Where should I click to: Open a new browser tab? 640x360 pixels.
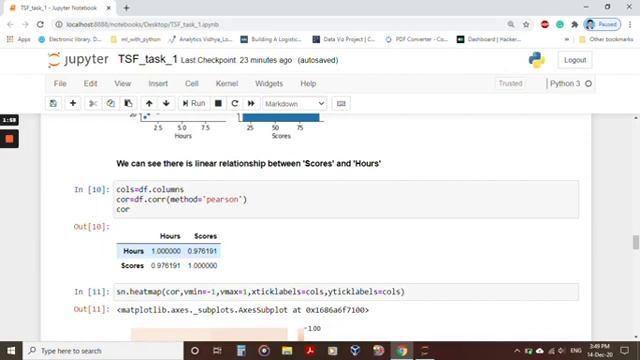(x=126, y=8)
